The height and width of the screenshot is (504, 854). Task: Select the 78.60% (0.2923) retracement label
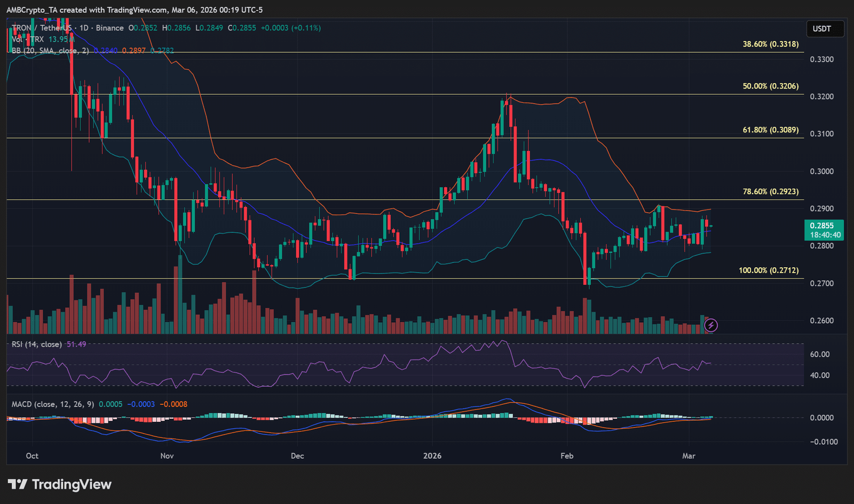770,191
